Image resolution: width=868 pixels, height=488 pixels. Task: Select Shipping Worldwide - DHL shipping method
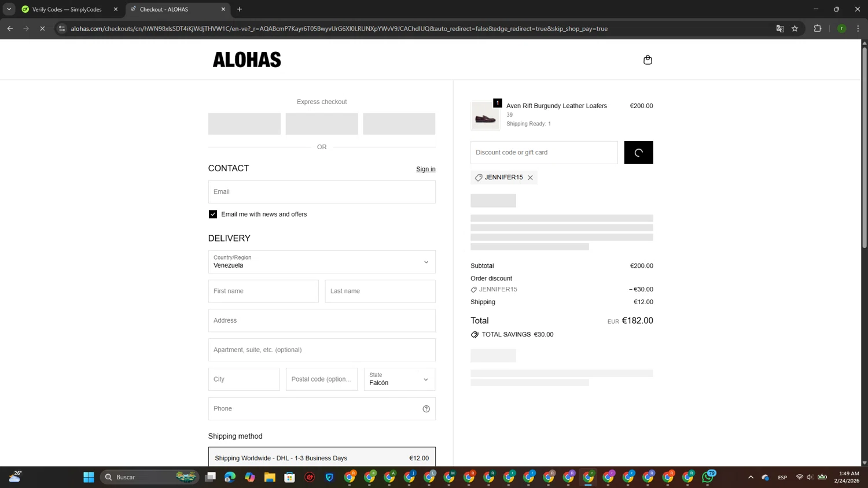point(322,458)
